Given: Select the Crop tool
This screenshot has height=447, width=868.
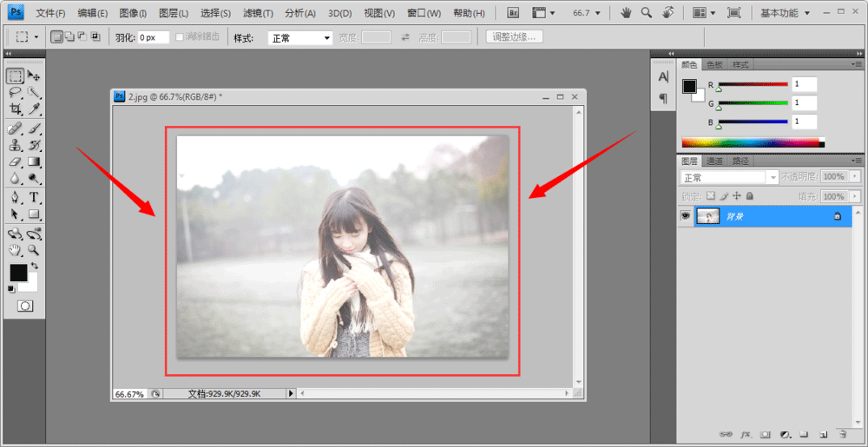Looking at the screenshot, I should 16,108.
